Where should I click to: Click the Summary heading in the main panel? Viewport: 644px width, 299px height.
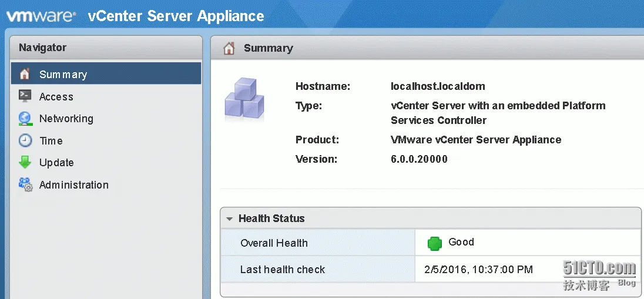click(x=268, y=48)
